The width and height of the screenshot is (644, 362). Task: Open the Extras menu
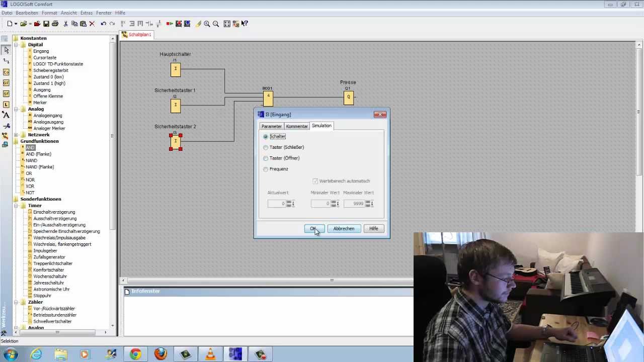click(87, 13)
